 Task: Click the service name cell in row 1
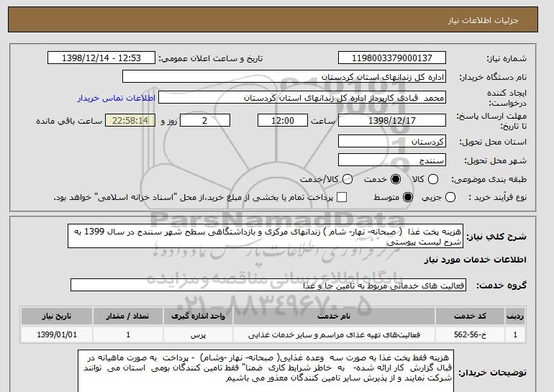click(x=334, y=334)
